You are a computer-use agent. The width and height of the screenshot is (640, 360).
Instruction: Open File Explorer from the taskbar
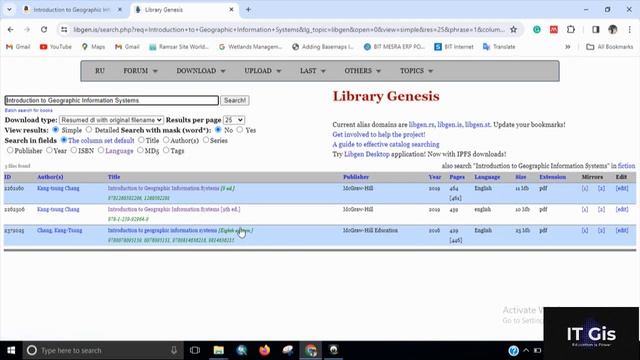click(x=218, y=350)
